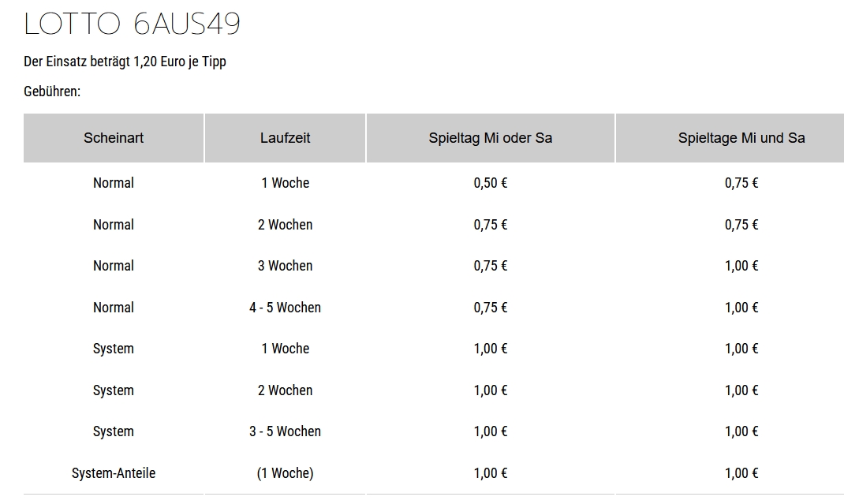Select the 3 Wochen Laufzeit cell
The height and width of the screenshot is (504, 844).
click(x=286, y=266)
